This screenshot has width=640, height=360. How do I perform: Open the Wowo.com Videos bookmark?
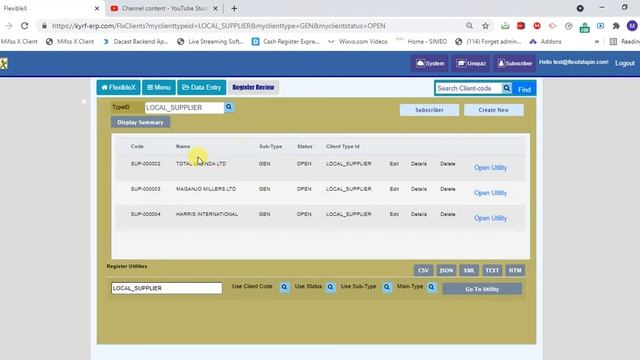pos(358,42)
